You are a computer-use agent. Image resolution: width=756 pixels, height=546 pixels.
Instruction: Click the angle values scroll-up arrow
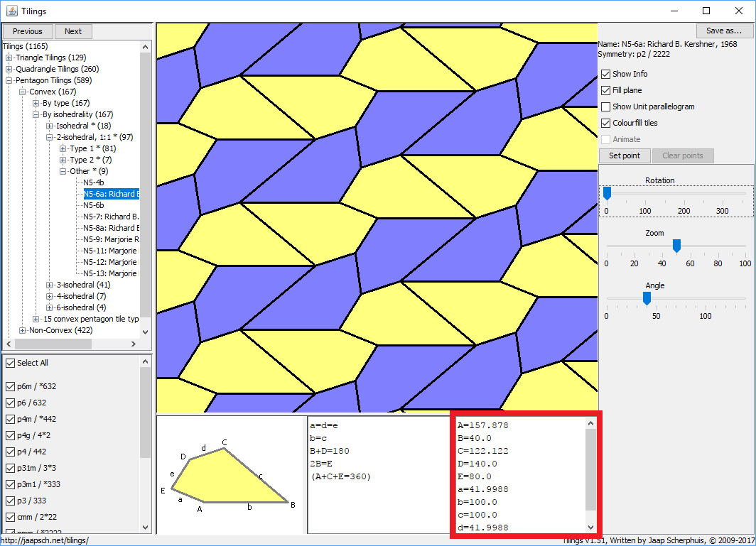pos(590,424)
